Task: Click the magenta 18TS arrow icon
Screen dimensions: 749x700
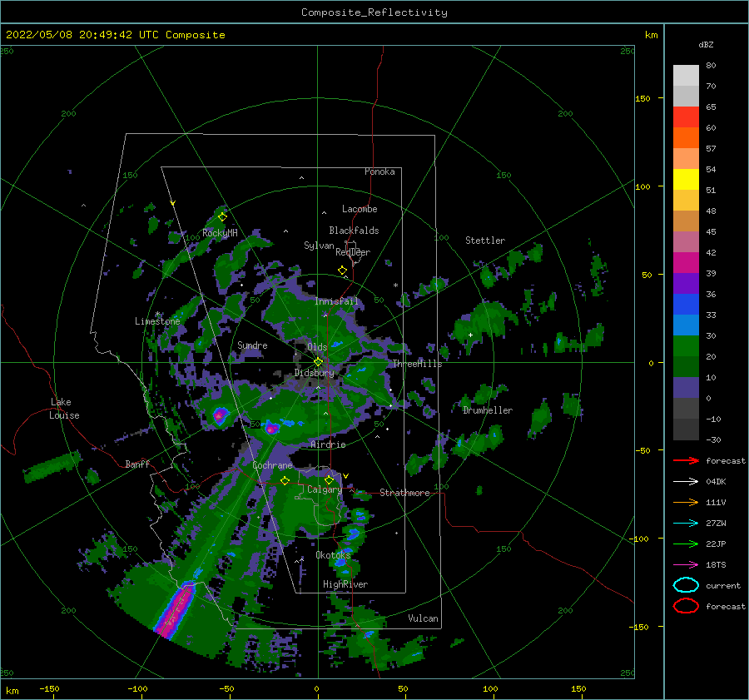Action: click(686, 565)
